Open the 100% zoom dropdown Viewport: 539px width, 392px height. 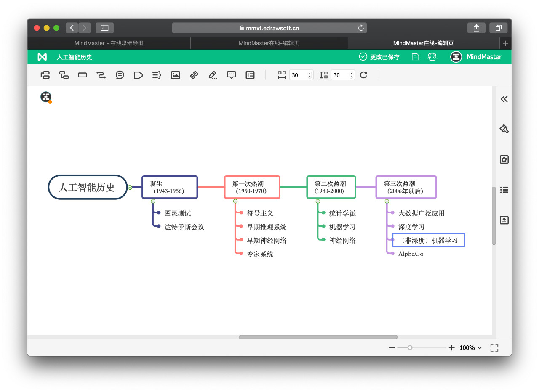470,348
